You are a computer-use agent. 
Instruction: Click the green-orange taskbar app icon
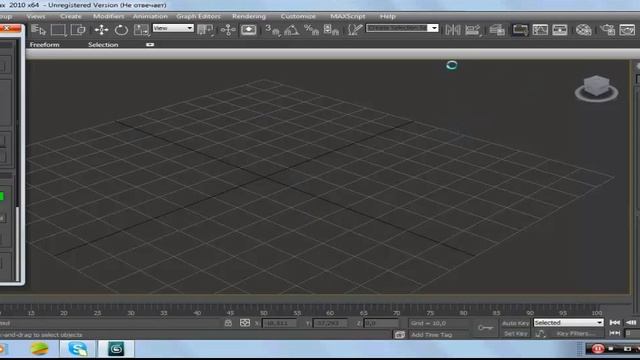(40, 349)
